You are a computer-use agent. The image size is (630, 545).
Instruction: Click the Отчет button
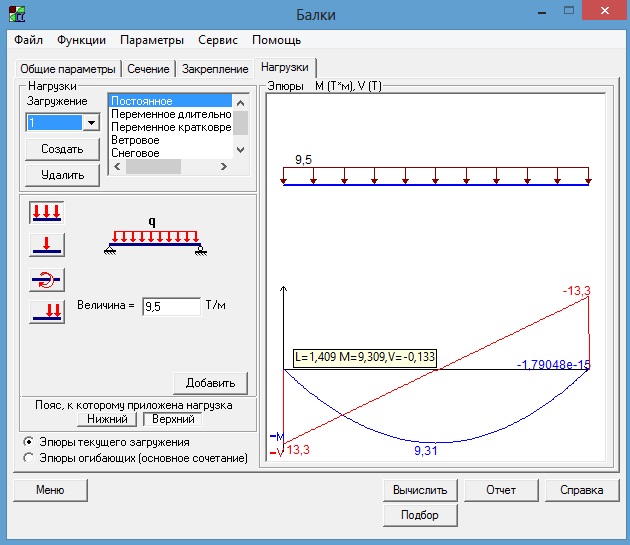(x=501, y=490)
